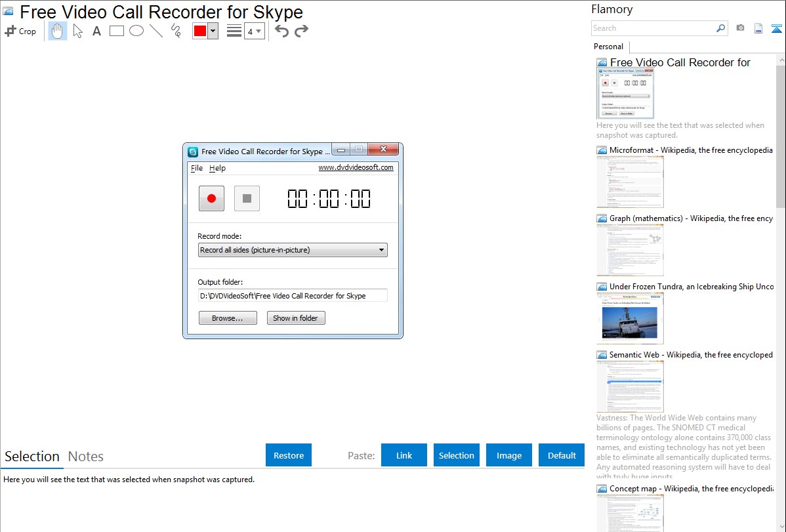Click the icon next to Semantic Web title

tap(602, 354)
